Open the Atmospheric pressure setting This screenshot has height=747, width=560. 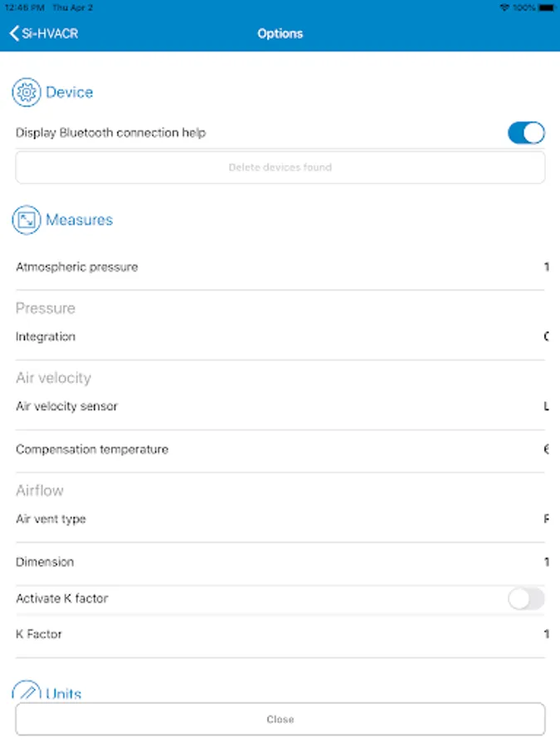pyautogui.click(x=280, y=267)
